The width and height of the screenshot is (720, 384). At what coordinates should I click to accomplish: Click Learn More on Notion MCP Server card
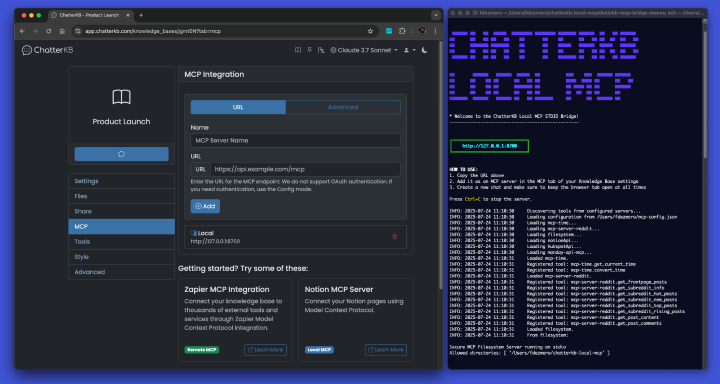point(386,350)
